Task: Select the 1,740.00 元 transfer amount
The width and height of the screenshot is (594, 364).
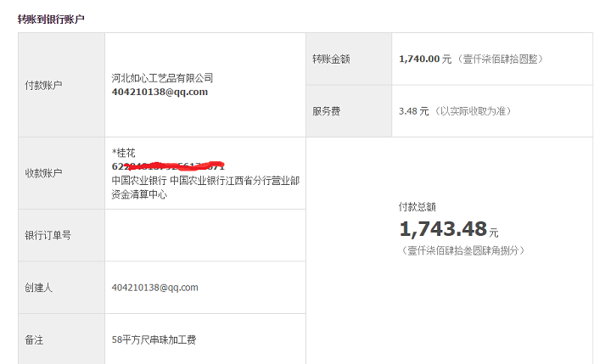Action: point(425,59)
